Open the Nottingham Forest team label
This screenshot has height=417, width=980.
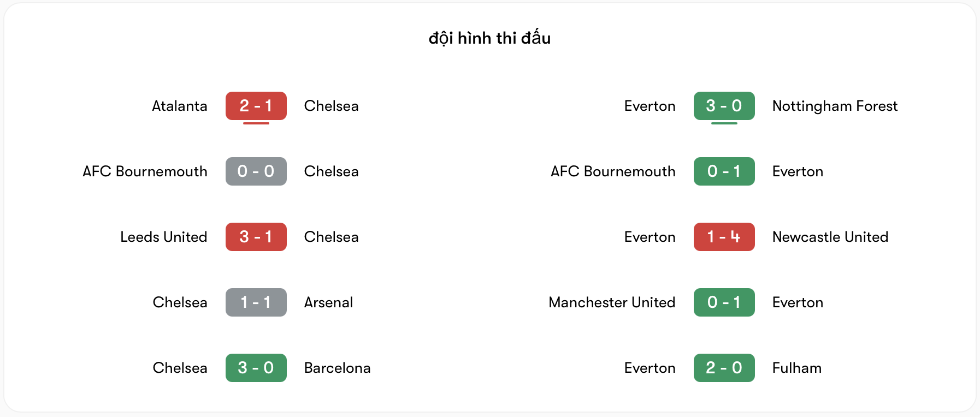click(835, 106)
